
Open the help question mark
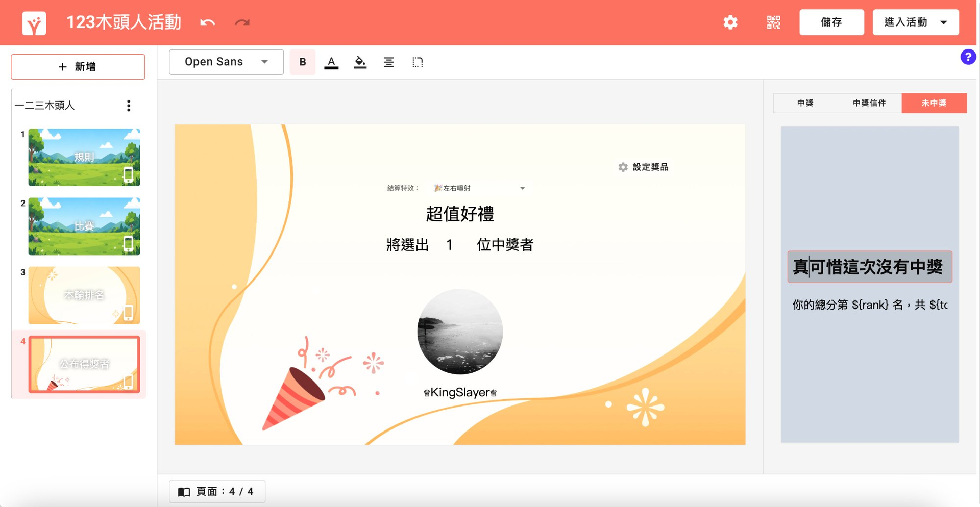(x=968, y=57)
